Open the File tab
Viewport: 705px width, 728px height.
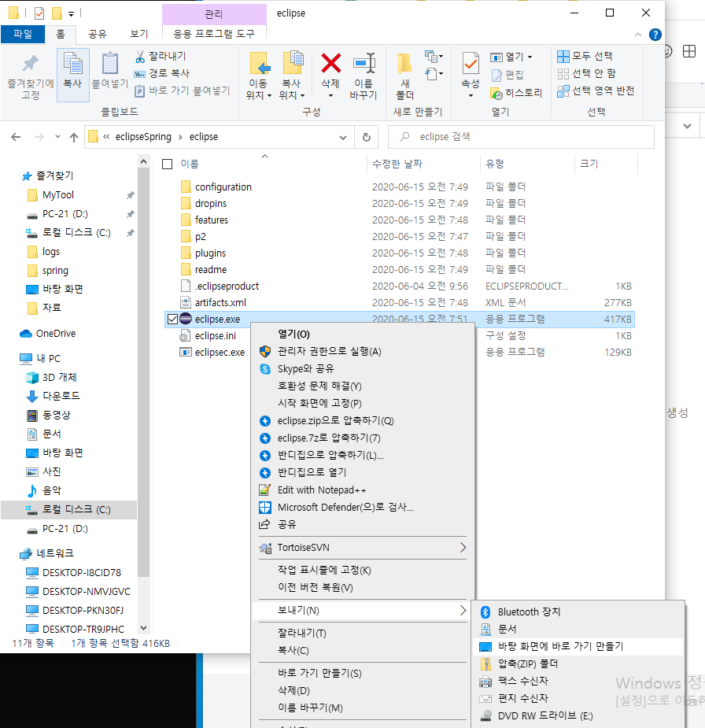(x=23, y=34)
